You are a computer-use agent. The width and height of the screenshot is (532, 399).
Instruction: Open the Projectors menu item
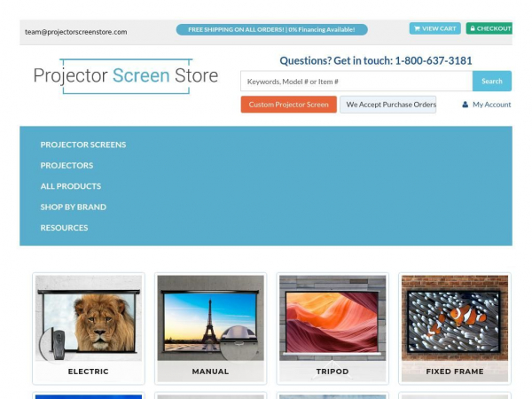click(x=66, y=165)
